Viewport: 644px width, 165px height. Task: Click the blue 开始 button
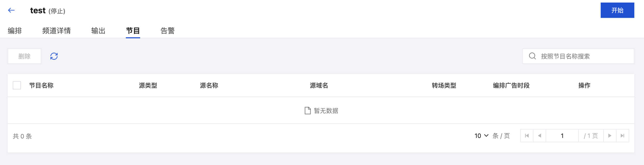coord(617,10)
